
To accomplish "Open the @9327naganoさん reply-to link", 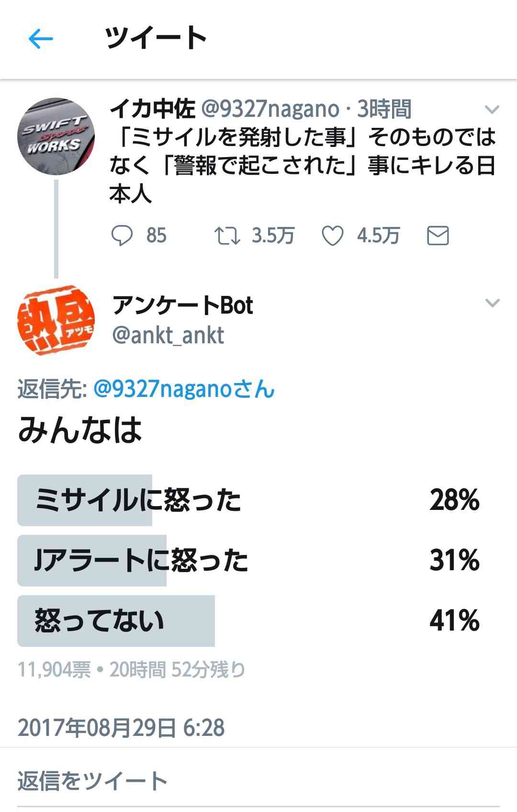I will pyautogui.click(x=184, y=389).
